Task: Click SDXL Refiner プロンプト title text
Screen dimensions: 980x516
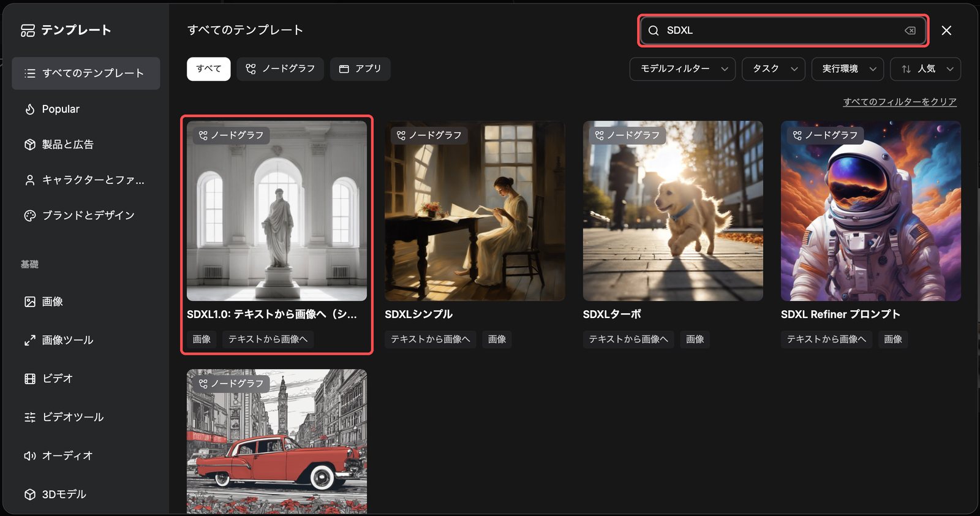Action: (x=840, y=314)
